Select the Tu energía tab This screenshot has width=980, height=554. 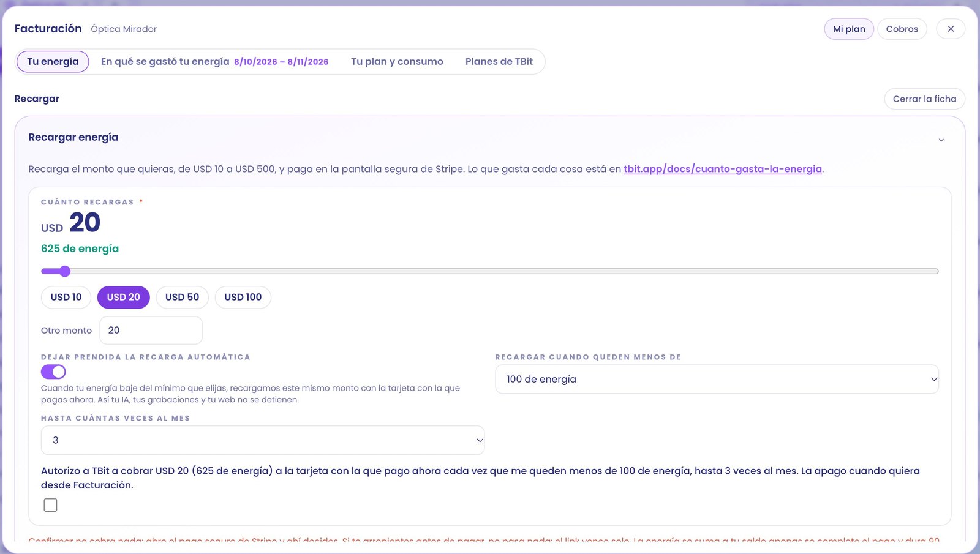pyautogui.click(x=53, y=61)
